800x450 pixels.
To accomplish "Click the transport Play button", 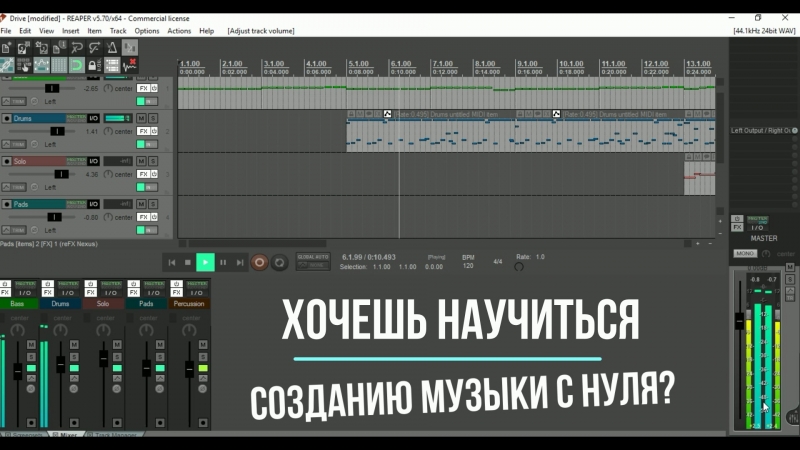I will (206, 262).
